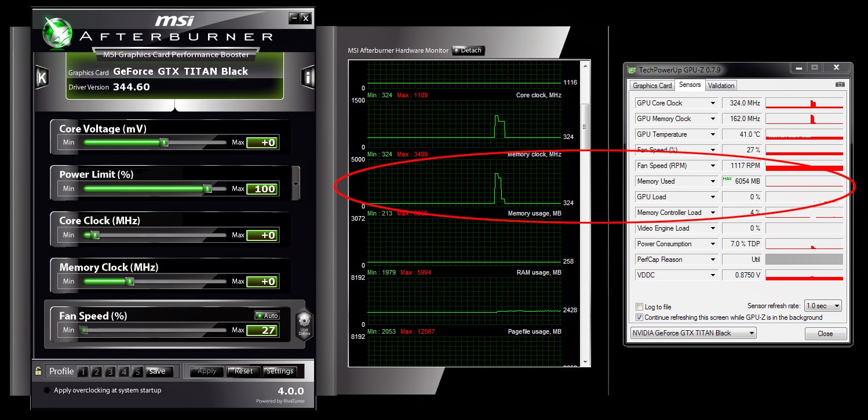
Task: Click the Reset button in Afterburner
Action: click(243, 371)
